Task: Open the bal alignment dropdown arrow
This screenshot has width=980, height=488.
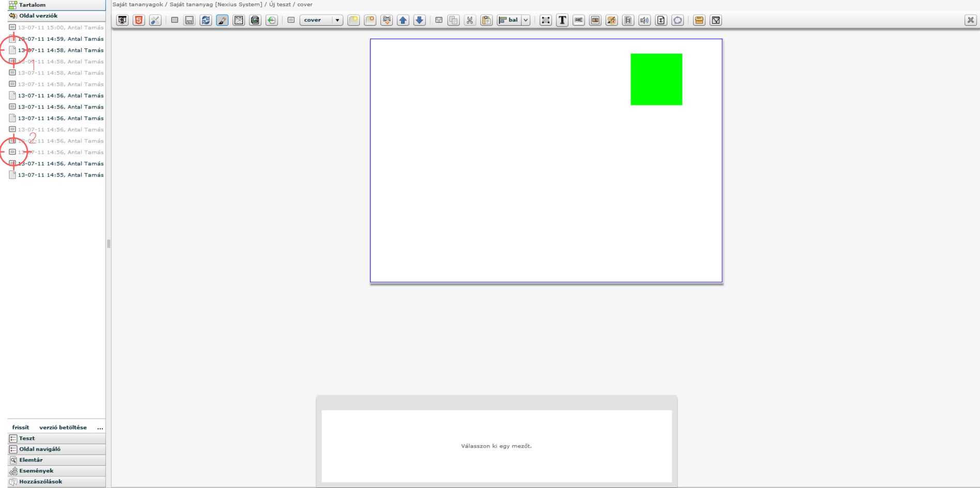Action: click(526, 20)
